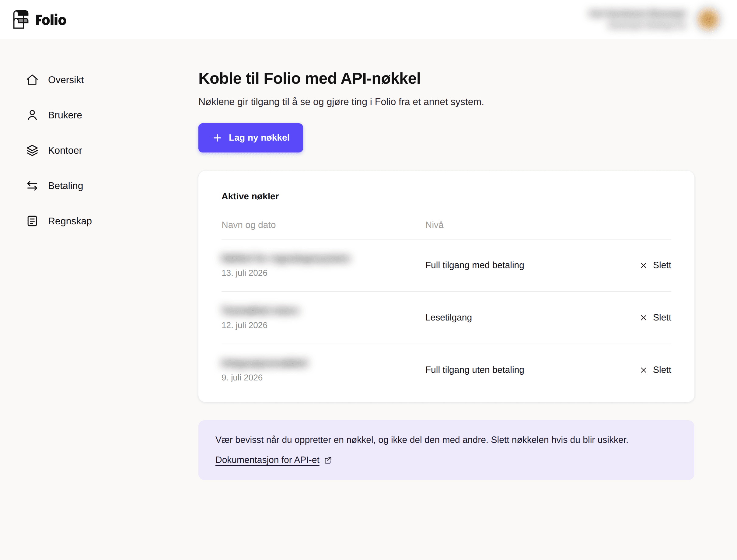Viewport: 737px width, 560px height.
Task: Click the Oversikt home icon
Action: 32,80
